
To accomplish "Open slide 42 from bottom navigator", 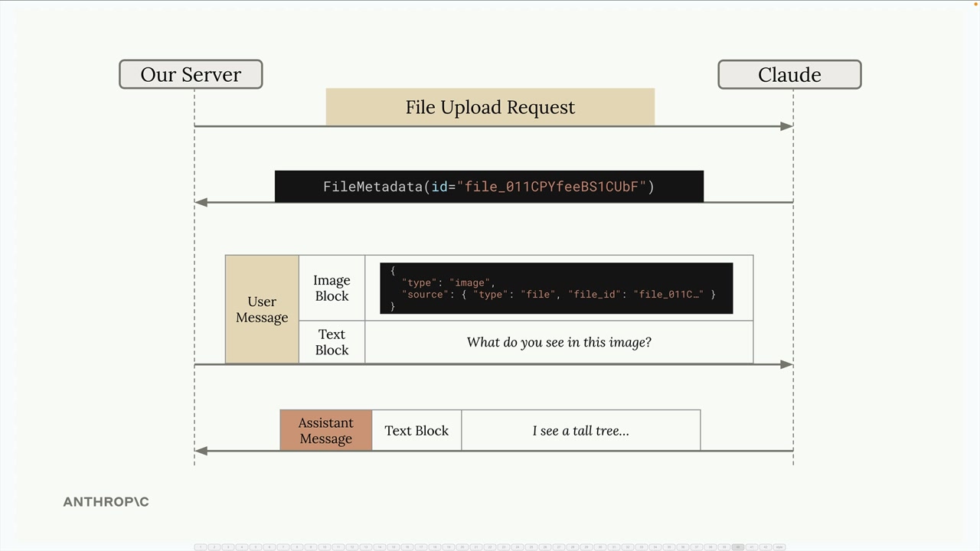I will 765,547.
